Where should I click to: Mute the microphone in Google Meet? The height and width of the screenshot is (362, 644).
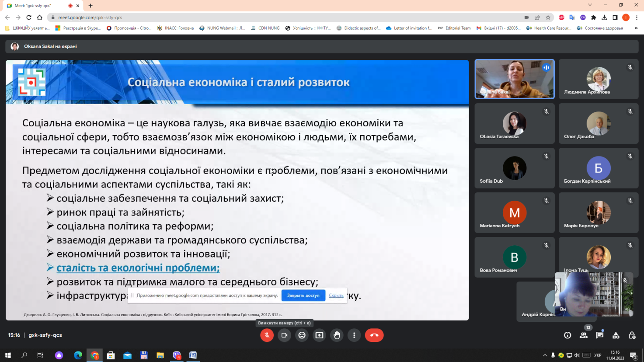tap(267, 335)
